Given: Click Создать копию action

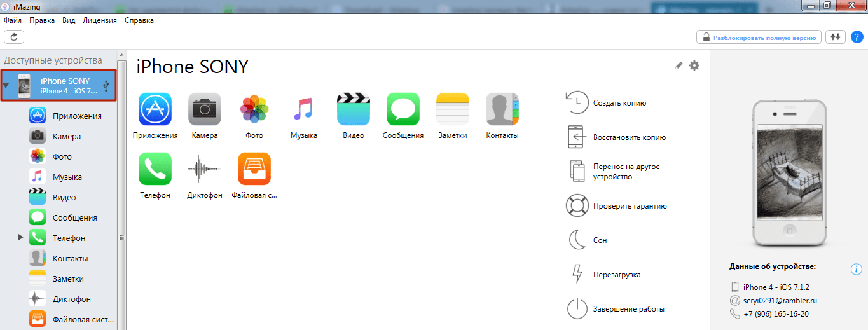Looking at the screenshot, I should point(619,103).
